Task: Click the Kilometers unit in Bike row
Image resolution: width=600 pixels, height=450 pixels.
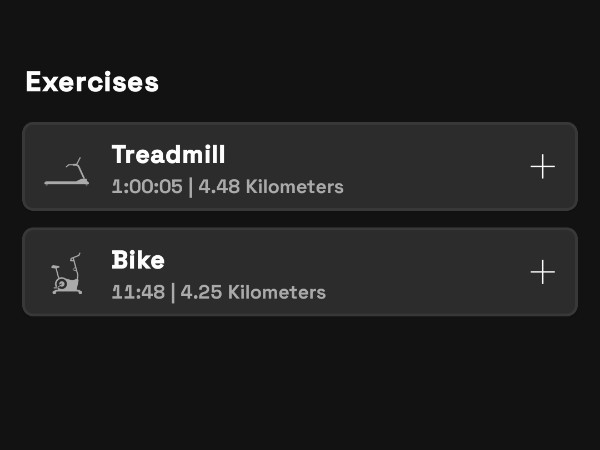Action: (x=277, y=293)
